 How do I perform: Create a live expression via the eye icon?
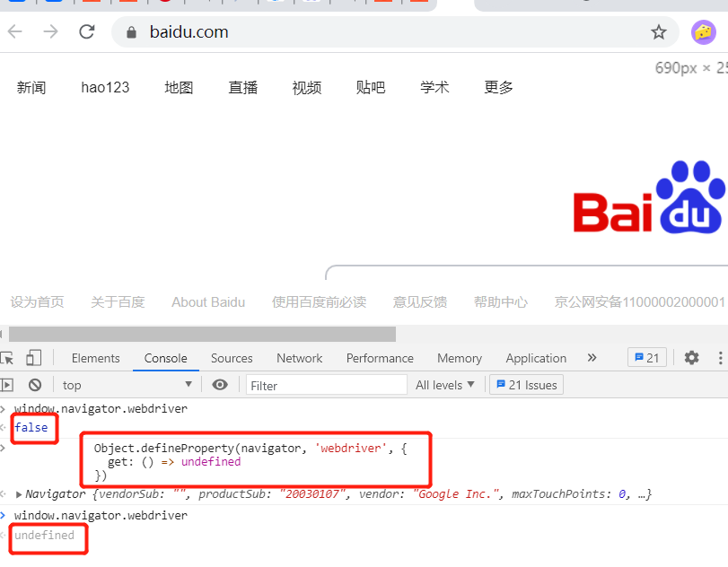pos(219,384)
